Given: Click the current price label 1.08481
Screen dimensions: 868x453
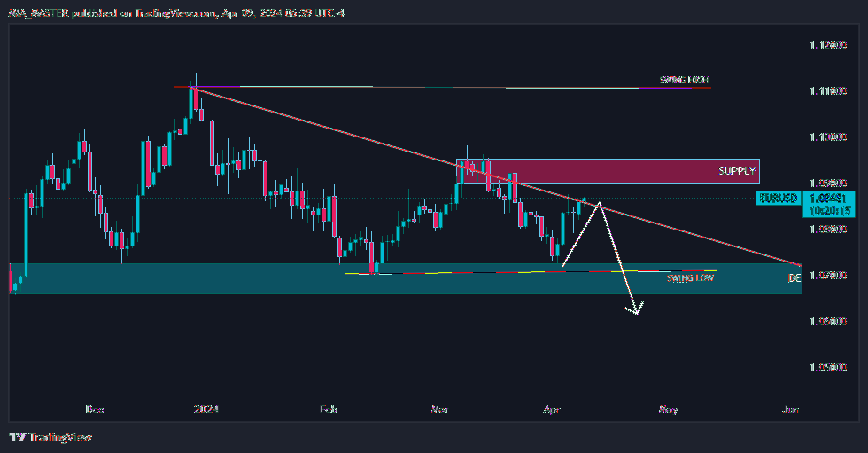Looking at the screenshot, I should click(829, 199).
